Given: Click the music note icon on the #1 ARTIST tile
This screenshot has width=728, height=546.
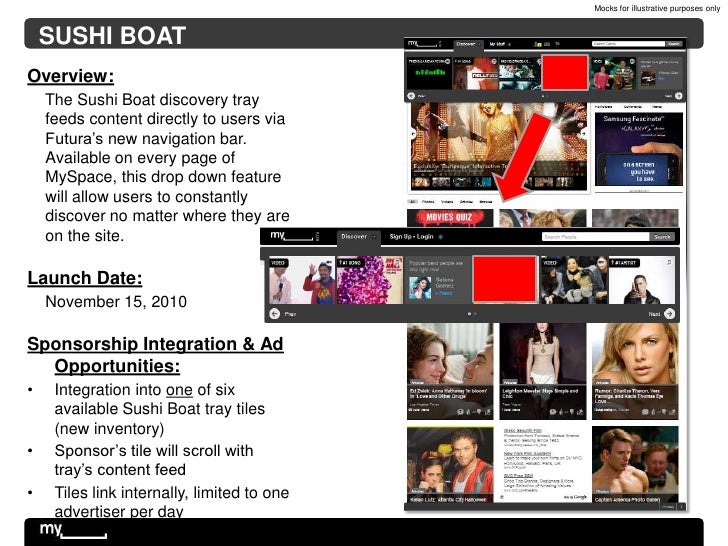Looking at the screenshot, I should click(669, 262).
